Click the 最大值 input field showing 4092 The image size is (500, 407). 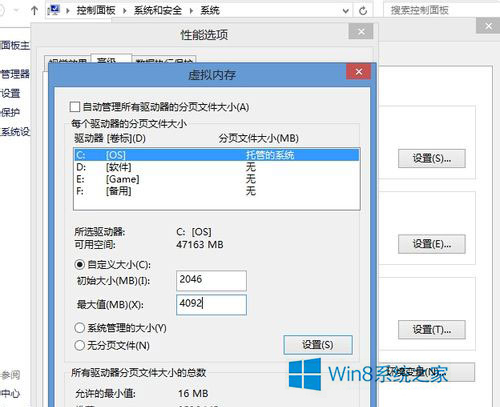click(211, 304)
